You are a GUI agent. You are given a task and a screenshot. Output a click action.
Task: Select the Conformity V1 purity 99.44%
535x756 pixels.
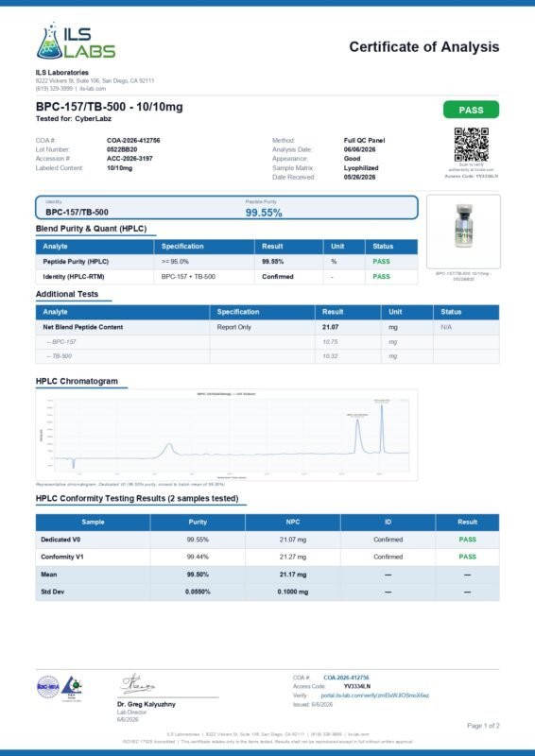tap(198, 557)
